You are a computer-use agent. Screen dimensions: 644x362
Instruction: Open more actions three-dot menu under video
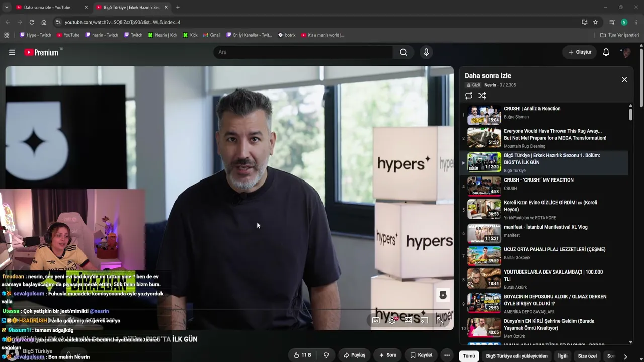[x=447, y=355]
